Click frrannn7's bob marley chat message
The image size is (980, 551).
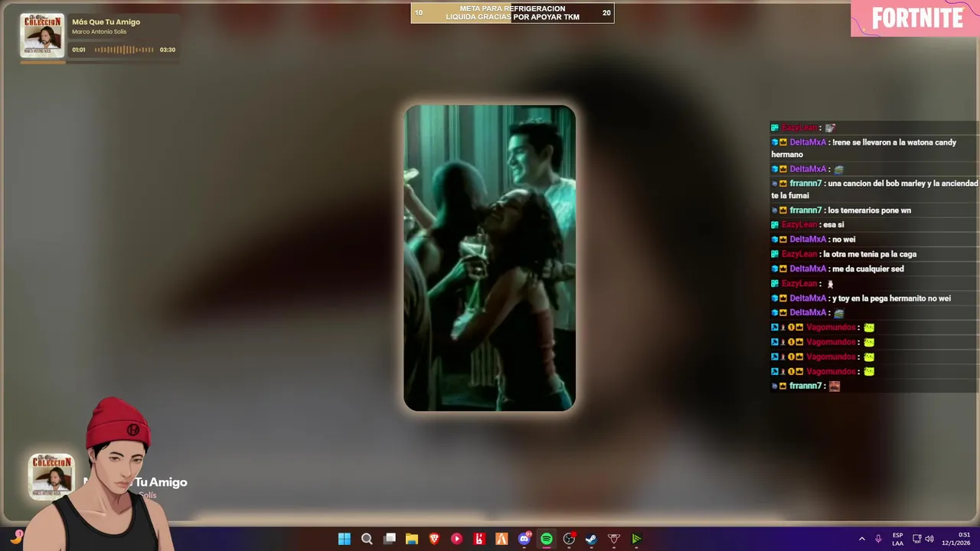874,189
